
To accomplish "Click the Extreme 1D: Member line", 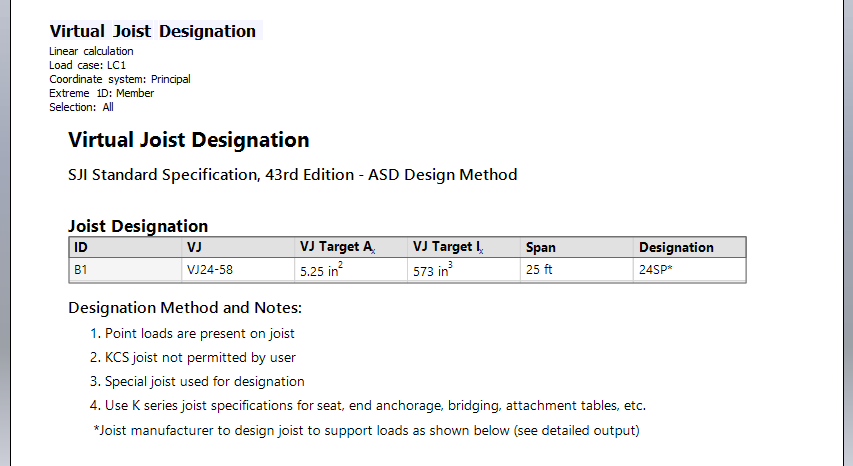I will coord(102,93).
